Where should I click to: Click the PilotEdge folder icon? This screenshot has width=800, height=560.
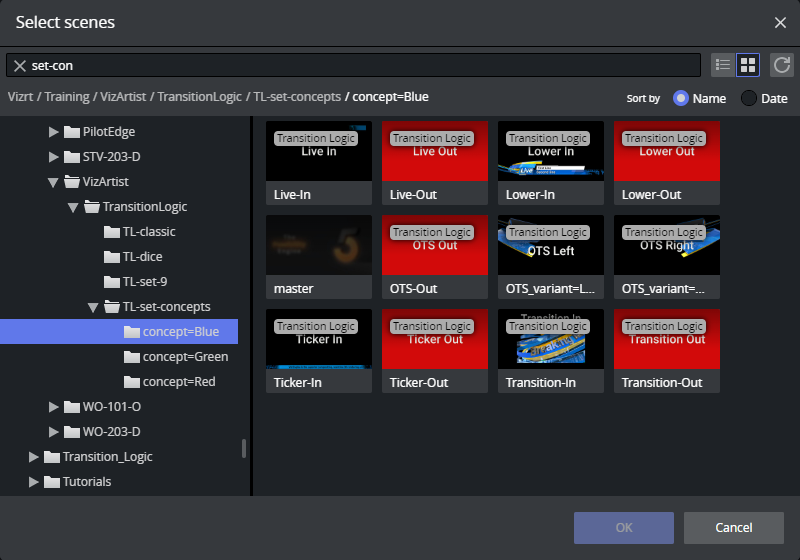tap(72, 132)
